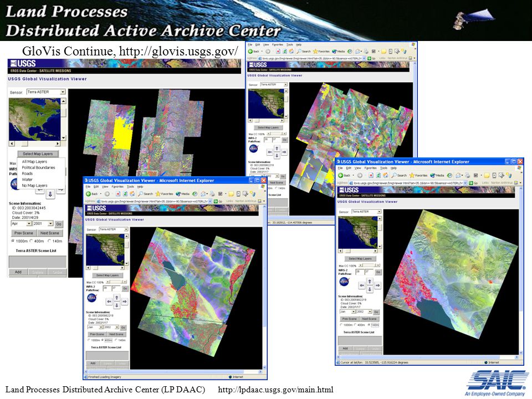The height and width of the screenshot is (399, 532).
Task: Open Favorites menu in rightmost IE window
Action: point(371,168)
